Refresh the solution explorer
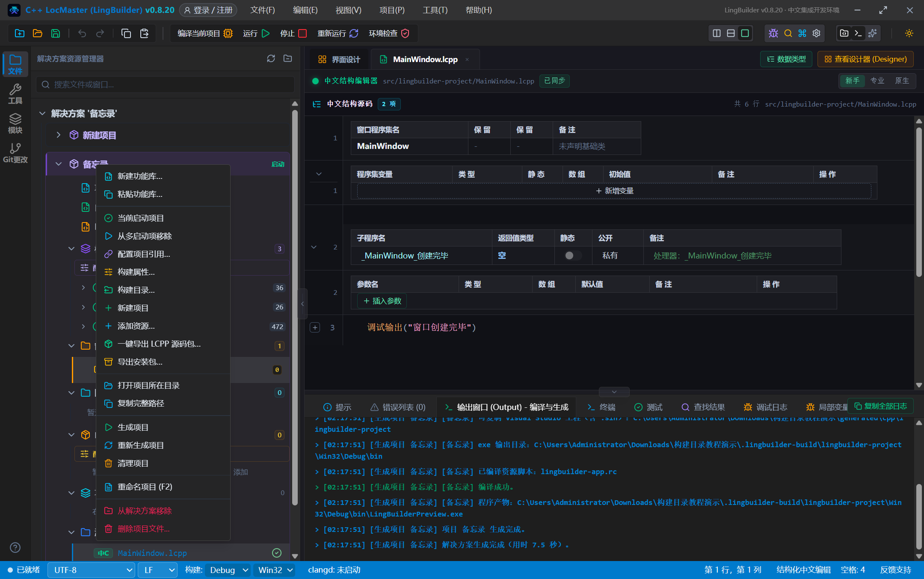 click(x=271, y=59)
